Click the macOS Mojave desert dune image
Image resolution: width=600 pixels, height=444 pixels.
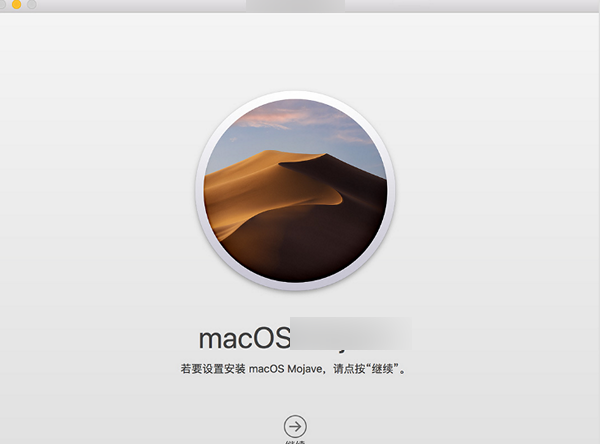295,191
